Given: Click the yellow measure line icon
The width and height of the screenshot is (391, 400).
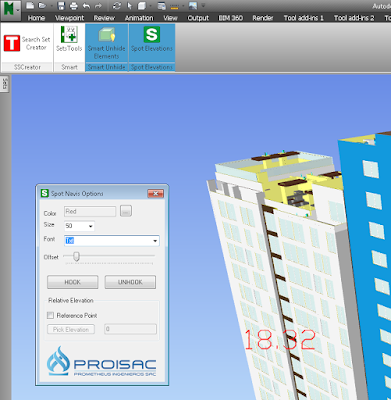Looking at the screenshot, I should (x=174, y=6).
